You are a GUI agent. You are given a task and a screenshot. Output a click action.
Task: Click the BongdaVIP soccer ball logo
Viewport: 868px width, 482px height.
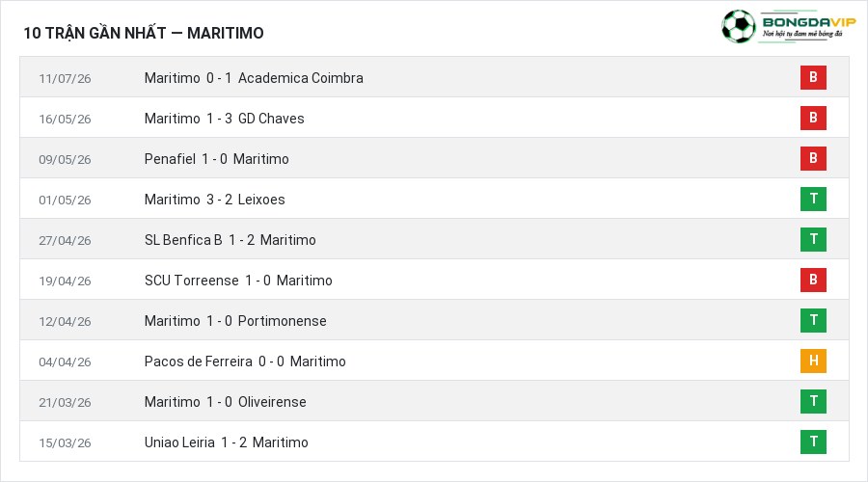pyautogui.click(x=738, y=26)
